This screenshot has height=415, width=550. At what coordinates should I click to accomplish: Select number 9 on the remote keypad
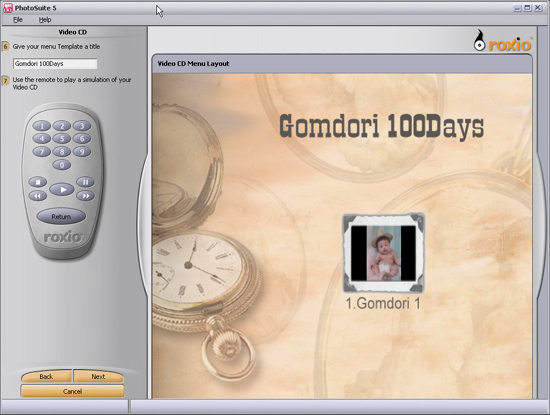click(82, 152)
